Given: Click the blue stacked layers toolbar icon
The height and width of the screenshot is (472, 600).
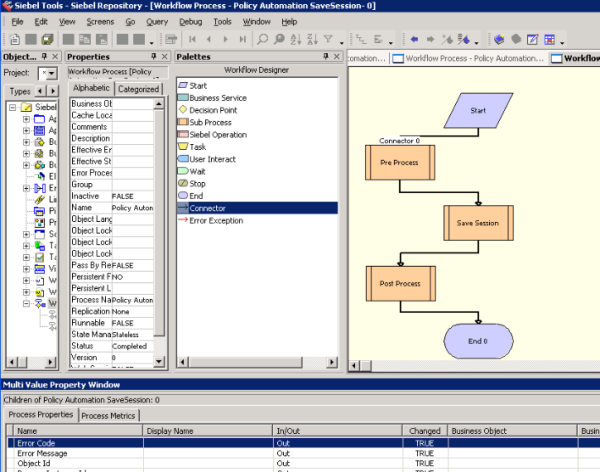Looking at the screenshot, I should point(499,39).
